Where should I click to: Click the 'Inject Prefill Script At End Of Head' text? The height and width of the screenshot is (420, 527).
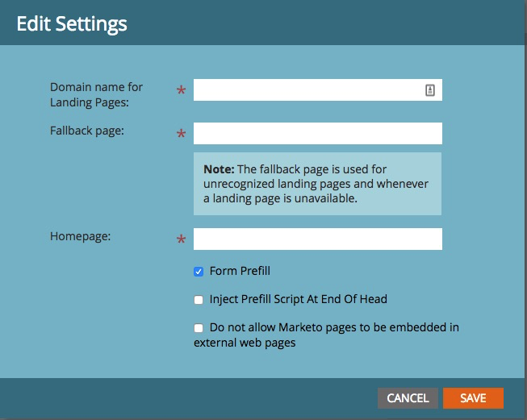pos(298,299)
